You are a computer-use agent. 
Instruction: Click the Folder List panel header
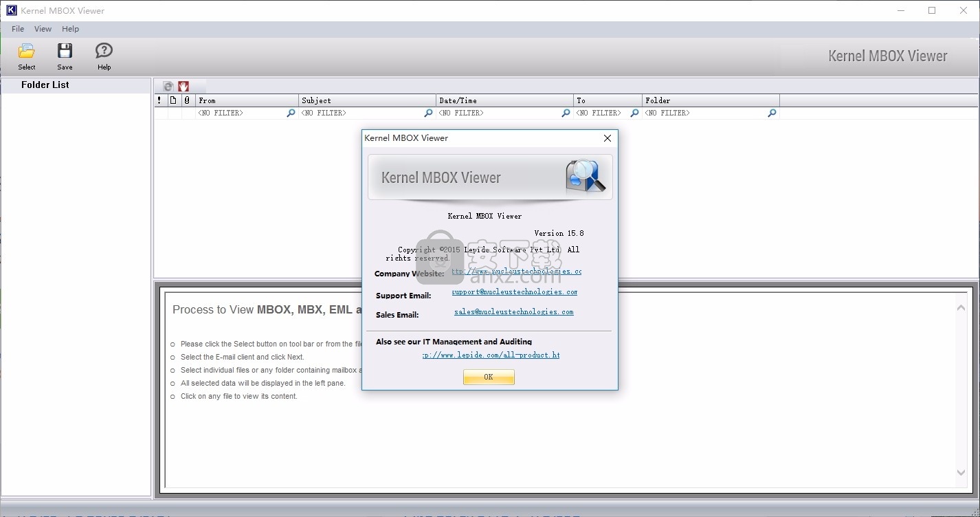[76, 85]
